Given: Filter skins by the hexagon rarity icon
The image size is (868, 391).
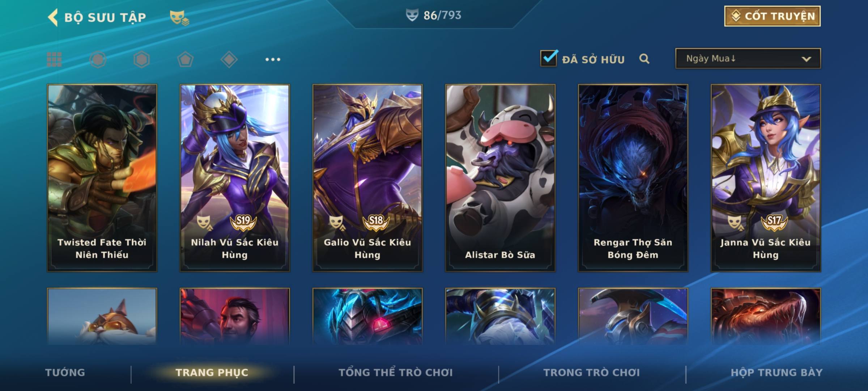Looking at the screenshot, I should [x=141, y=59].
